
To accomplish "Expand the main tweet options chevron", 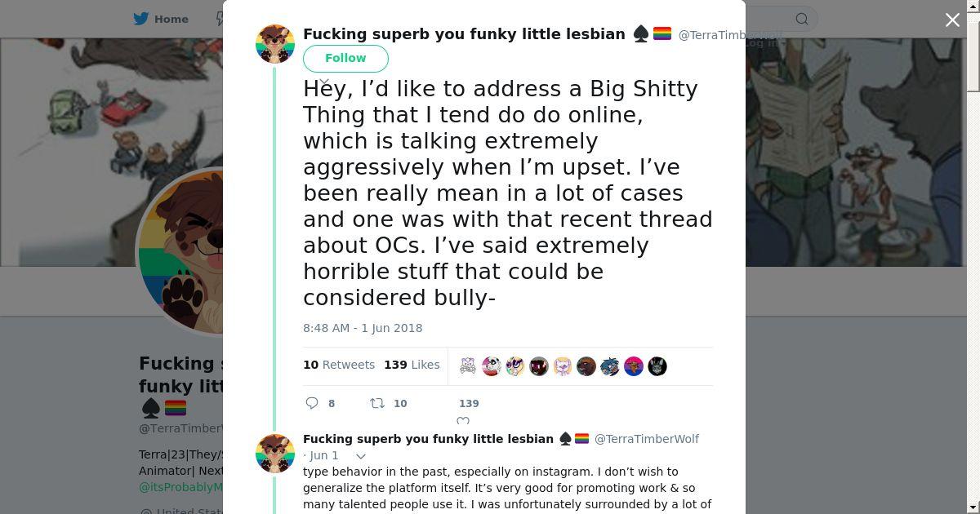I will pos(324,82).
